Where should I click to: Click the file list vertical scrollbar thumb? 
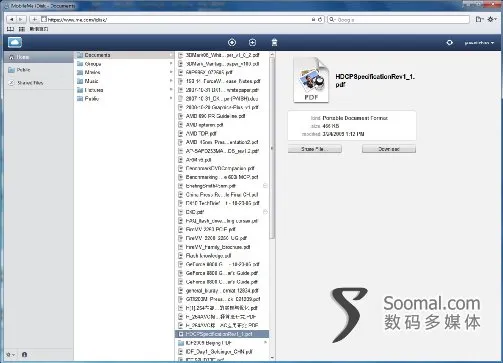tap(272, 148)
